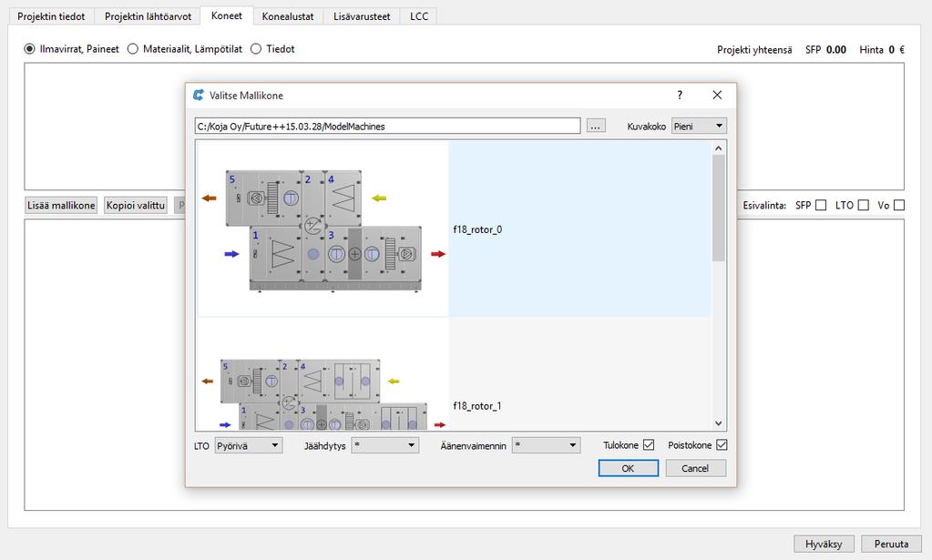932x560 pixels.
Task: Open the LTO Pyörivä dropdown
Action: [248, 445]
